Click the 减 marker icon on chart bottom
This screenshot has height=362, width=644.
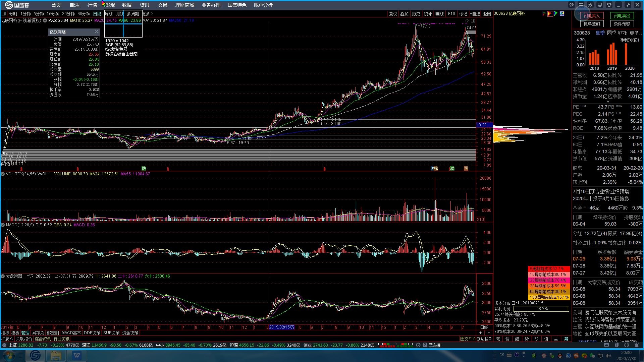click(452, 169)
